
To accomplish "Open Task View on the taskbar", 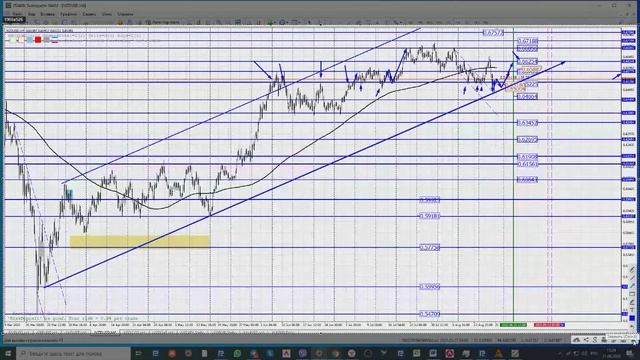I will 139,353.
